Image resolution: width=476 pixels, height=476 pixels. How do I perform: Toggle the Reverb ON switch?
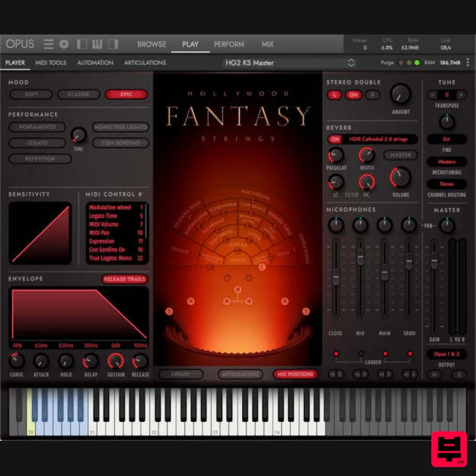[x=335, y=139]
